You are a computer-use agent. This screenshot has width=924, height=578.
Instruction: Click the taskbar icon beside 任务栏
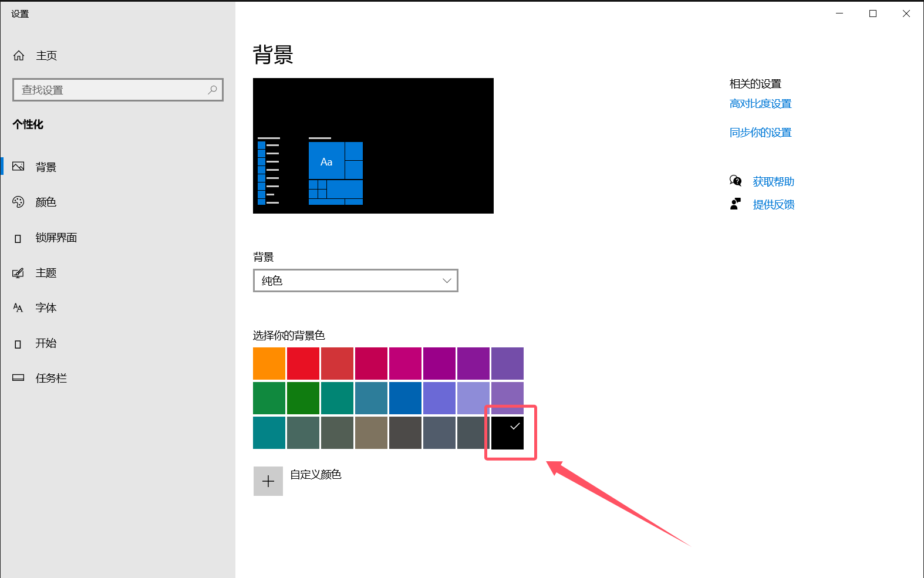[19, 378]
